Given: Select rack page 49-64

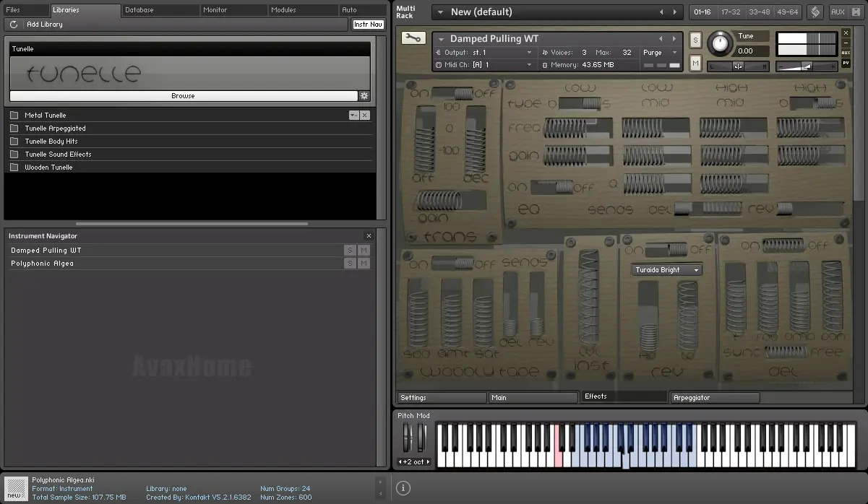Looking at the screenshot, I should [786, 12].
